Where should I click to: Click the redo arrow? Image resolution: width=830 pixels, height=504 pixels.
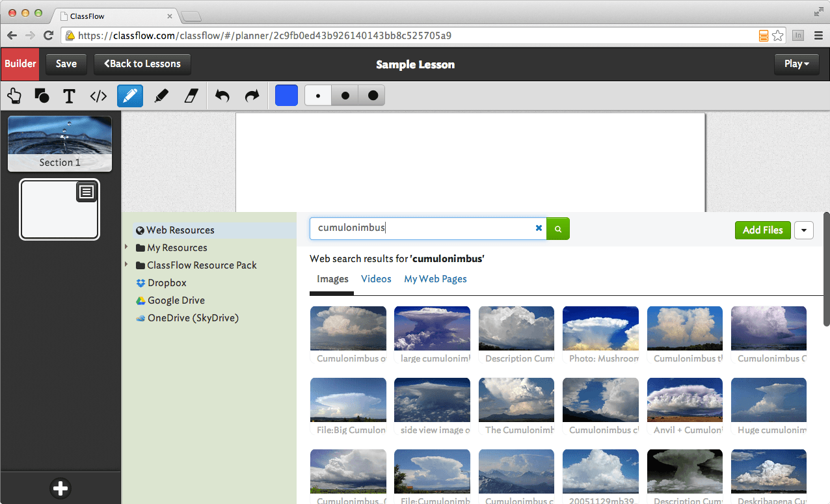click(252, 96)
